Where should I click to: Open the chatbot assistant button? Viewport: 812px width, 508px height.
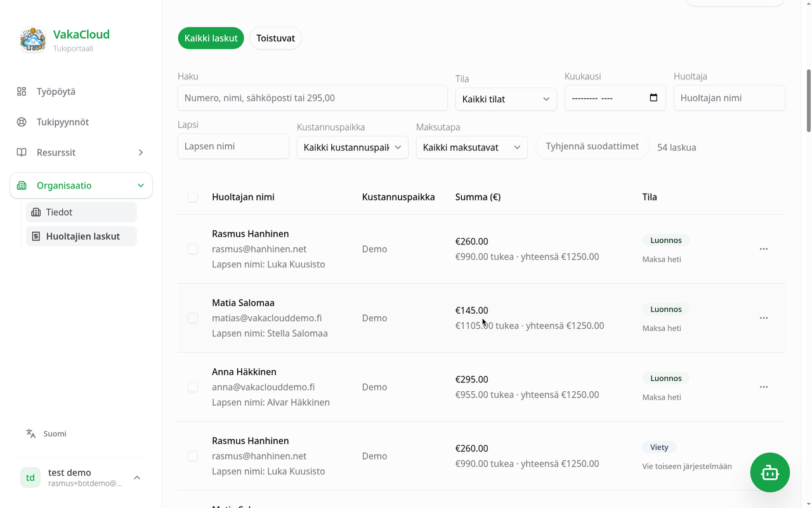770,472
